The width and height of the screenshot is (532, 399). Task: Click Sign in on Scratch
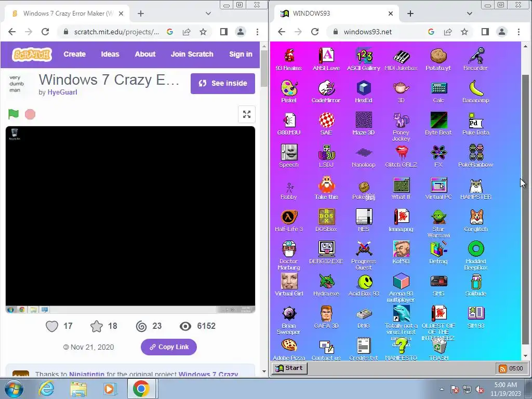(241, 54)
